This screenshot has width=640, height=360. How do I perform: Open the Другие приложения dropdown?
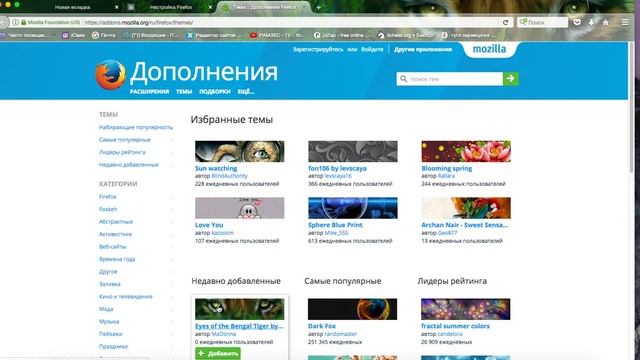(x=423, y=49)
